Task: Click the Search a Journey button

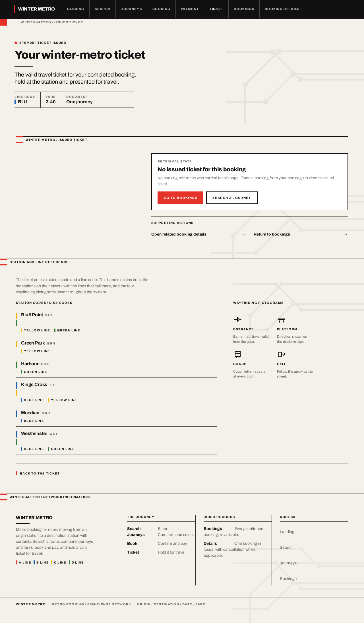Action: click(x=232, y=198)
